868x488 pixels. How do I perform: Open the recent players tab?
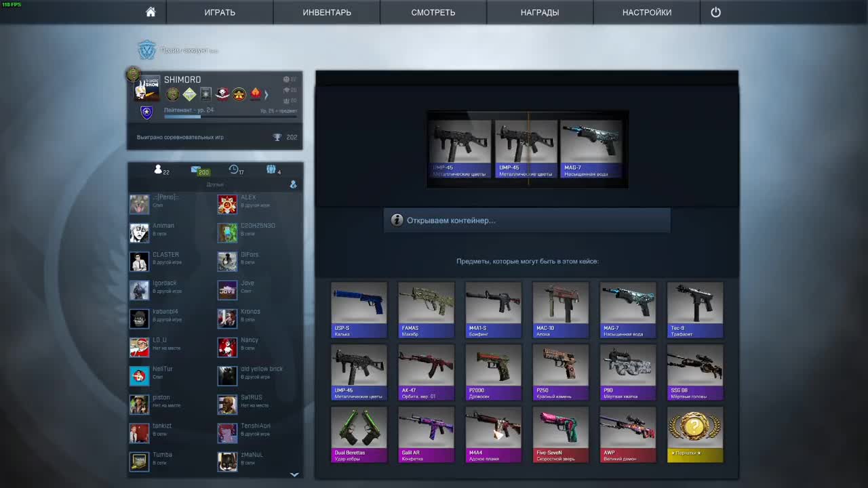coord(237,170)
